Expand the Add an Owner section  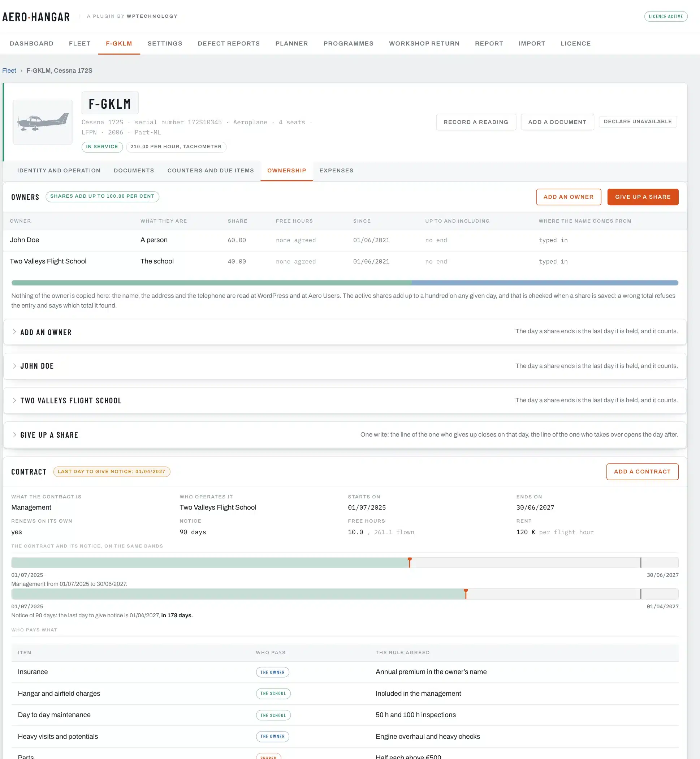[345, 332]
